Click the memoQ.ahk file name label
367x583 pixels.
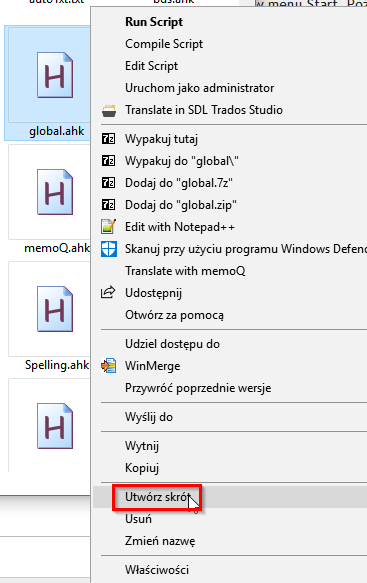(x=57, y=248)
